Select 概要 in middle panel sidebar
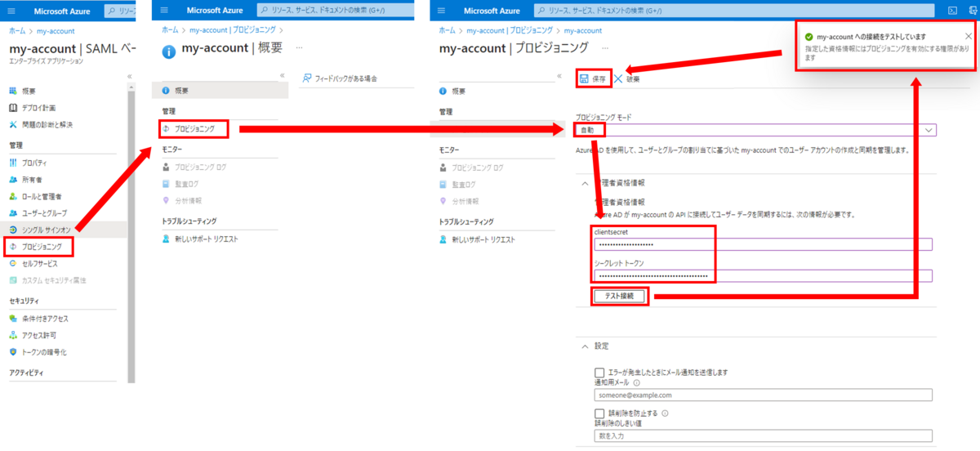This screenshot has height=451, width=980. coord(220,91)
